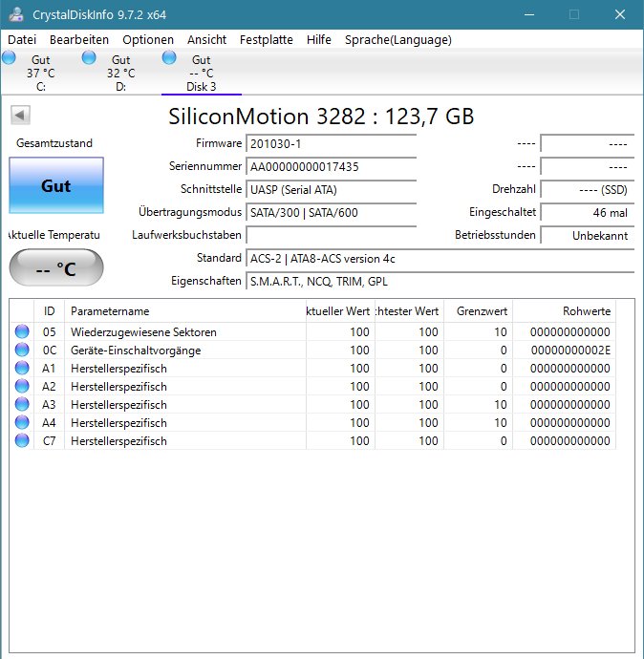Click the CrystalDiskInfo app icon in title bar
This screenshot has width=644, height=659.
(x=16, y=14)
